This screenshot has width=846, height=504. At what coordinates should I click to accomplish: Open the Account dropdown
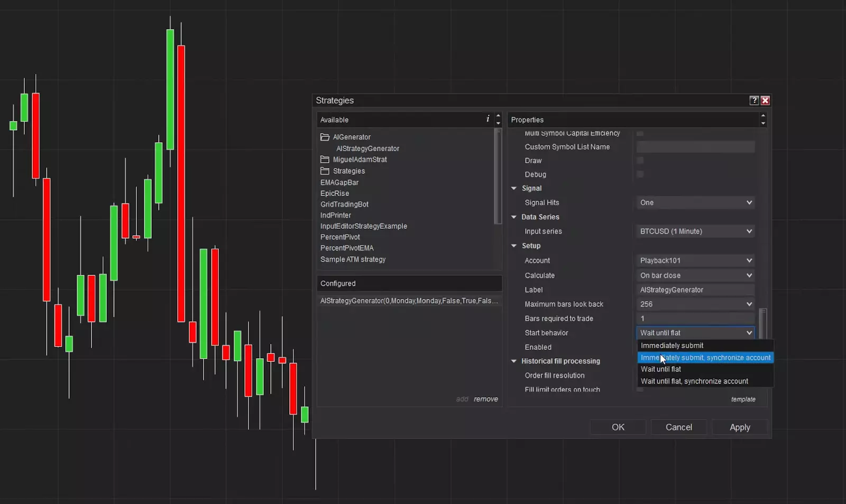[696, 260]
